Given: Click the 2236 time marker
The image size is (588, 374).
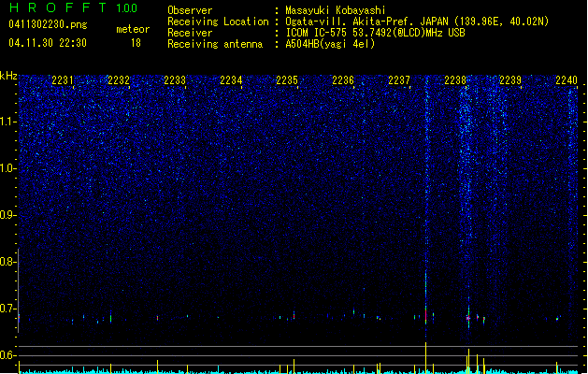Looking at the screenshot, I should 343,80.
